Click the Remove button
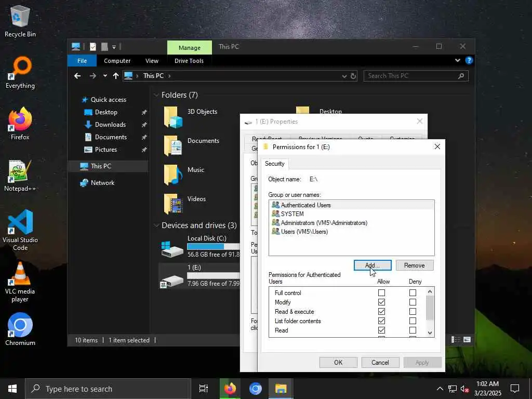Viewport: 532px width, 399px height. click(414, 265)
